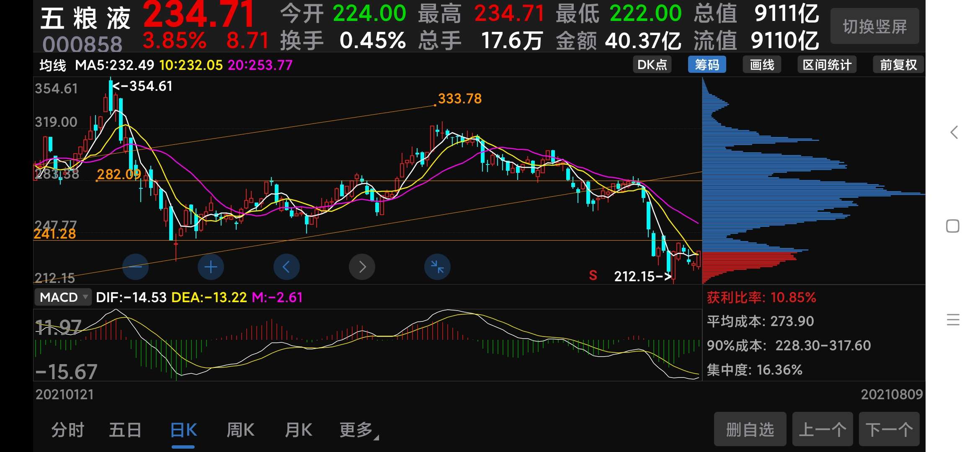Tap the 总手 17.6万 volume
Viewport: 980px width, 452px height.
481,41
